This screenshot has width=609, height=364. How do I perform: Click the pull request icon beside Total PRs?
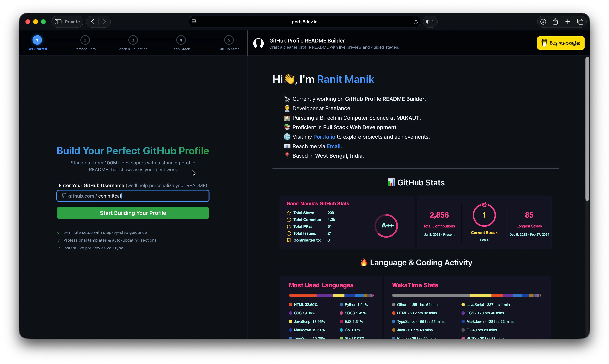(289, 227)
